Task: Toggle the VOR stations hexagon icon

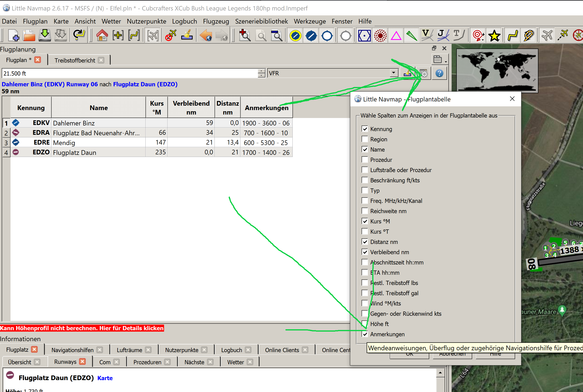Action: [x=364, y=35]
